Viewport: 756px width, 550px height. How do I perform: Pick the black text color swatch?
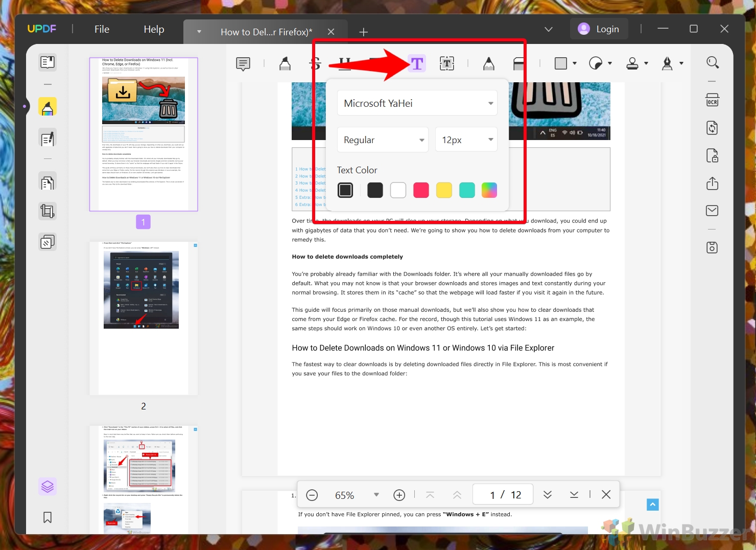(x=375, y=190)
